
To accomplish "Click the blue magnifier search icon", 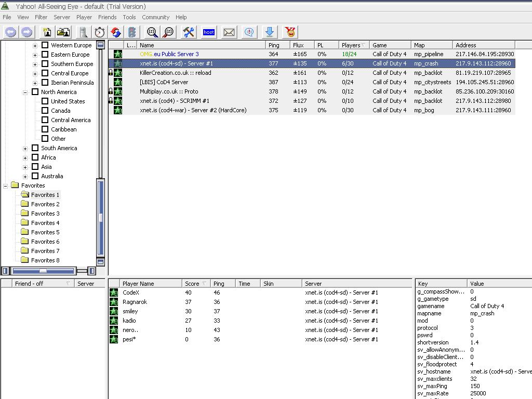I will pos(152,32).
